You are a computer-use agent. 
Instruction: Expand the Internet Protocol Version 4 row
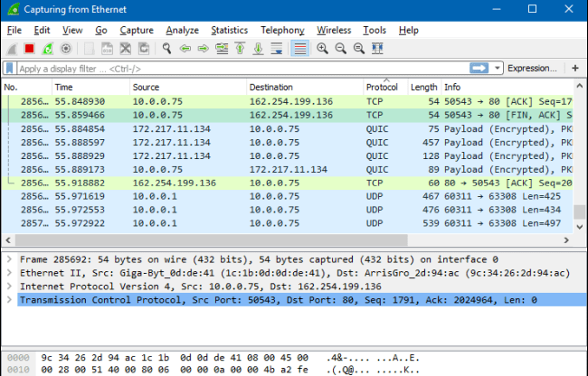click(8, 287)
